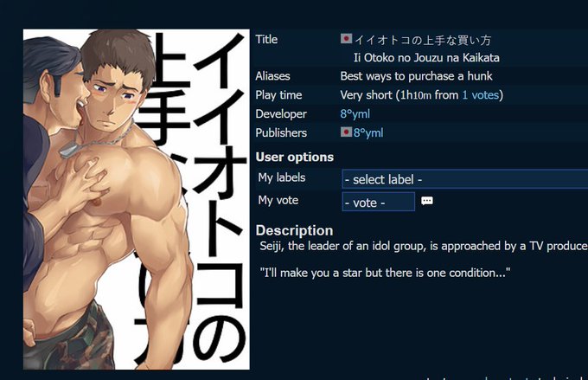
Task: Open the Developer 8°yml link
Action: pyautogui.click(x=355, y=113)
